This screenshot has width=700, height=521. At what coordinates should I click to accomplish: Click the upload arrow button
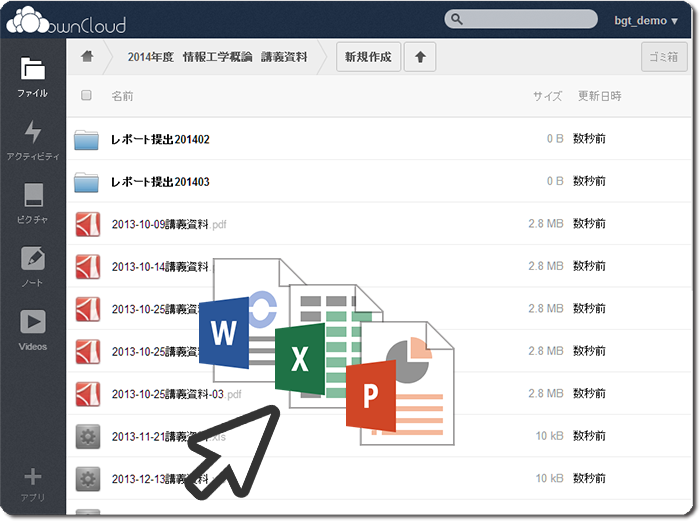pos(420,57)
